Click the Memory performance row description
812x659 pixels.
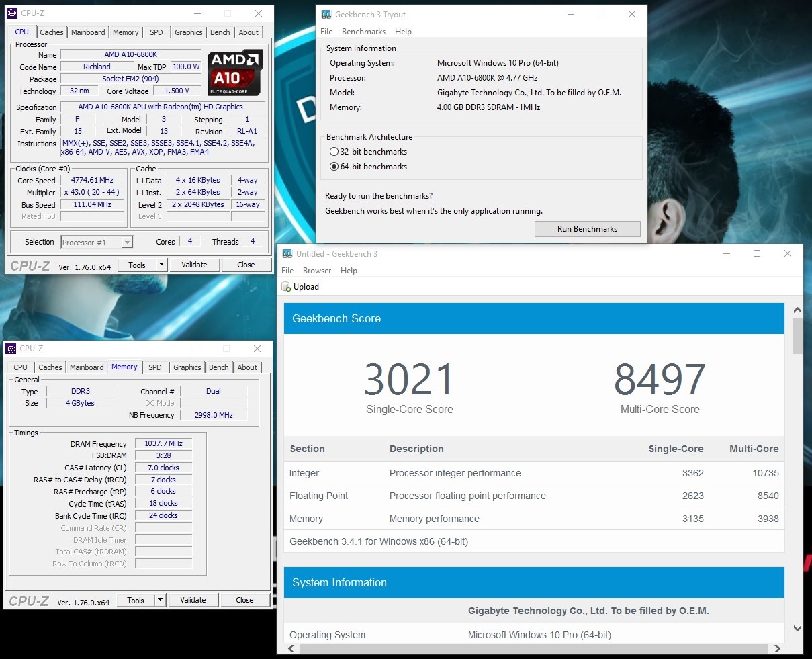435,519
